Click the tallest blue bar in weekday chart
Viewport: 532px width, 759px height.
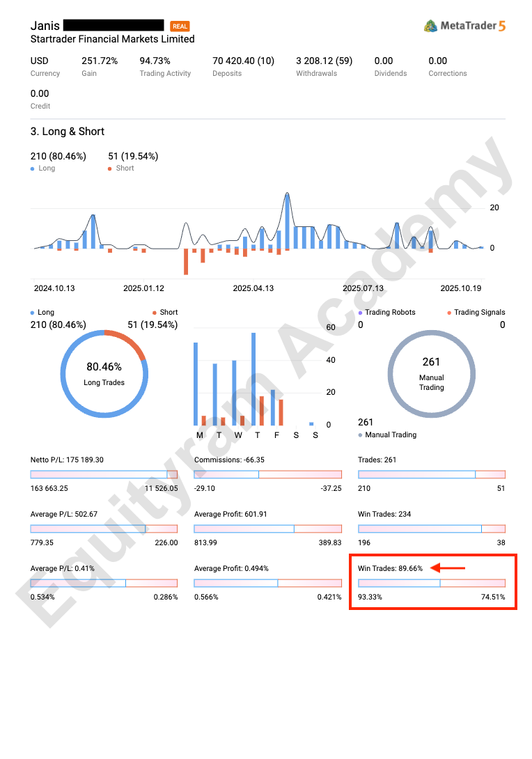point(253,379)
